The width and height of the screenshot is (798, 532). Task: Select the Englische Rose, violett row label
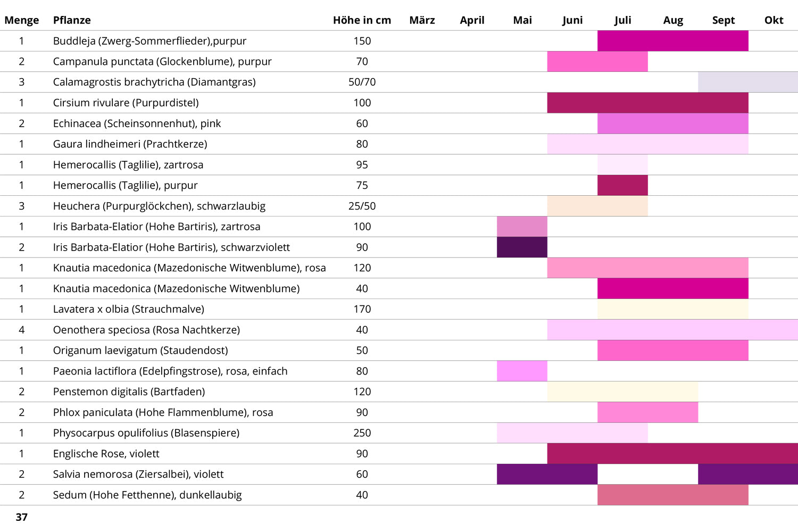tap(106, 454)
